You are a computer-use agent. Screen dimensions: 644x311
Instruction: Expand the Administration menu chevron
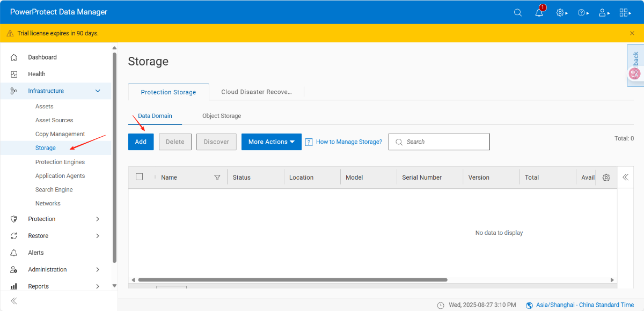tap(98, 270)
